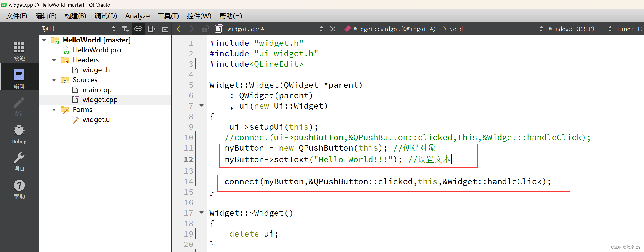Open the Projects mode wrench icon
644x252 pixels.
[x=19, y=158]
